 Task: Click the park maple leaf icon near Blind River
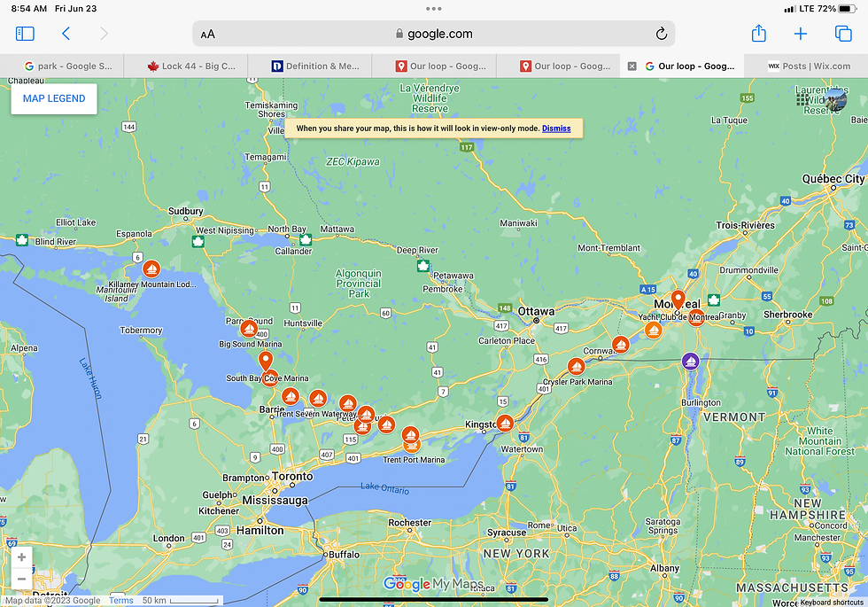click(22, 240)
